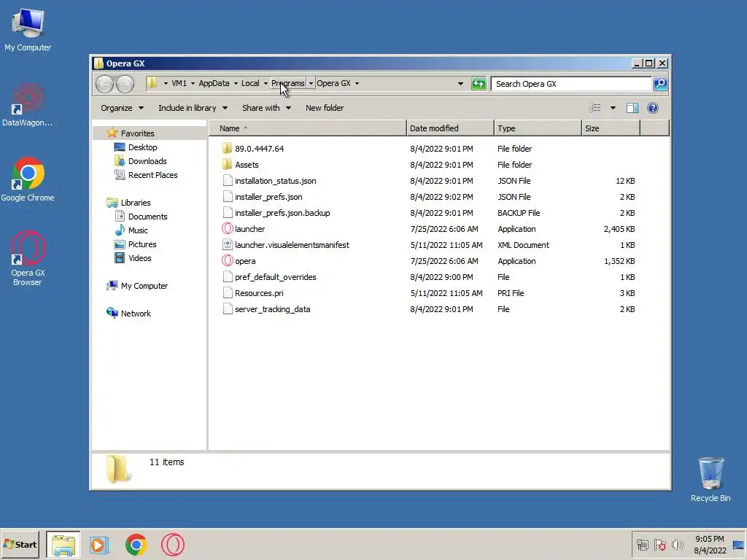Viewport: 747px width, 560px height.
Task: Expand arrow after Opera GX breadcrumb
Action: coord(357,83)
